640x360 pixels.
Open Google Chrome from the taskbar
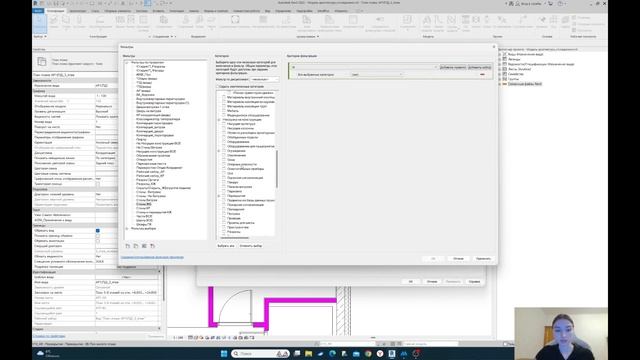(x=368, y=353)
